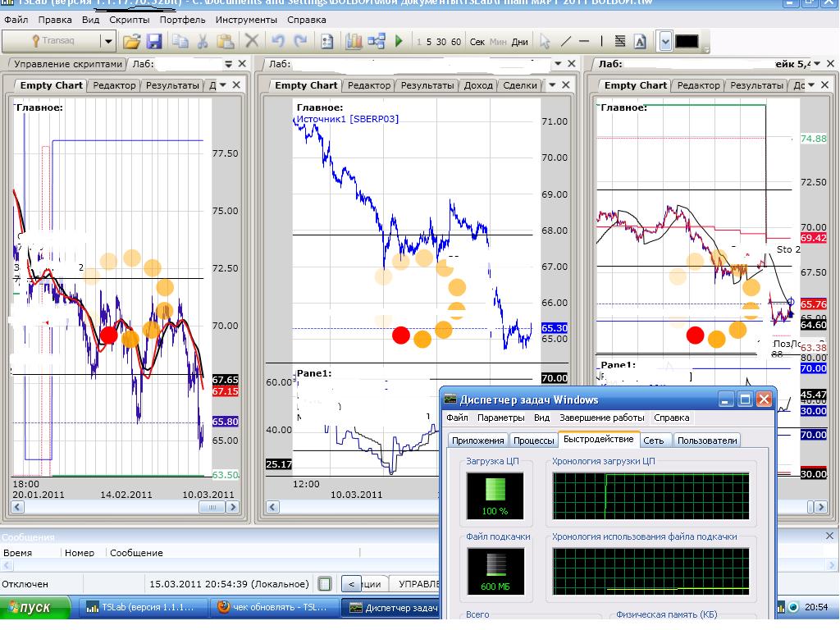Screen dimensions: 840x630
Task: Click the undo arrow icon
Action: [x=278, y=41]
